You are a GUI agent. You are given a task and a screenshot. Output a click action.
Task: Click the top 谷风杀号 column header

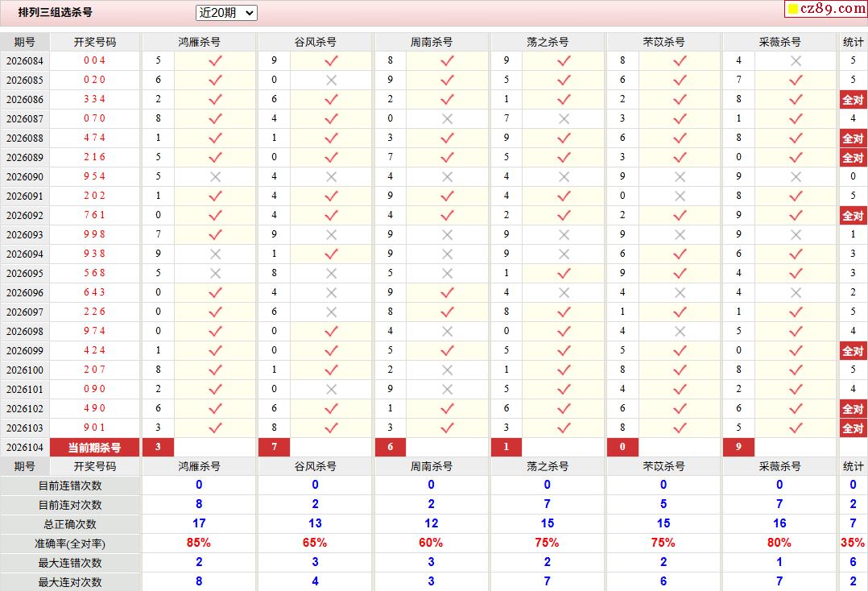tap(315, 42)
